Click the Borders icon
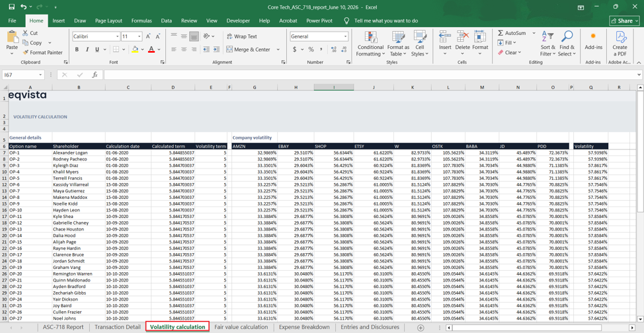The image size is (644, 333). coord(116,50)
